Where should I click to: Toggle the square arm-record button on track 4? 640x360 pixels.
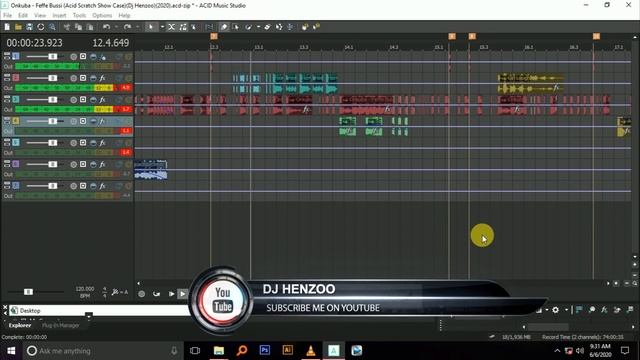(83, 121)
